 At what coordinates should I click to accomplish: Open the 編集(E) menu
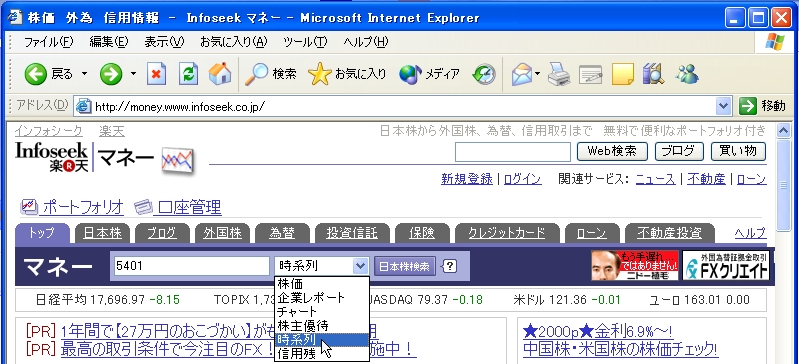coord(109,42)
